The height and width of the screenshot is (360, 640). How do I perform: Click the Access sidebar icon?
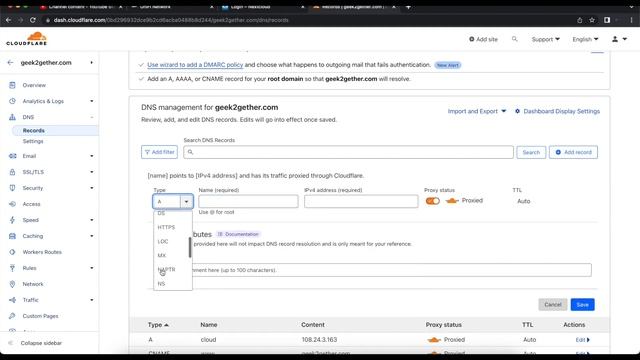coord(12,204)
